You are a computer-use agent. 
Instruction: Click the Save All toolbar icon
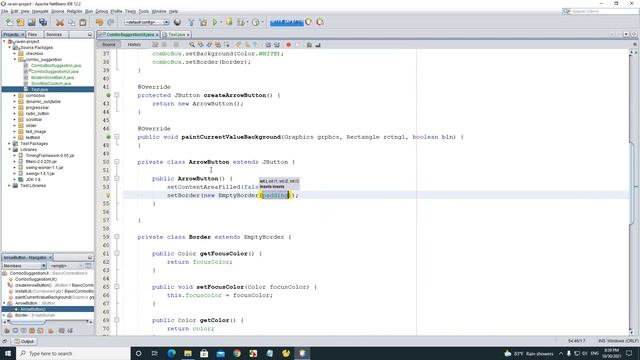coord(43,22)
